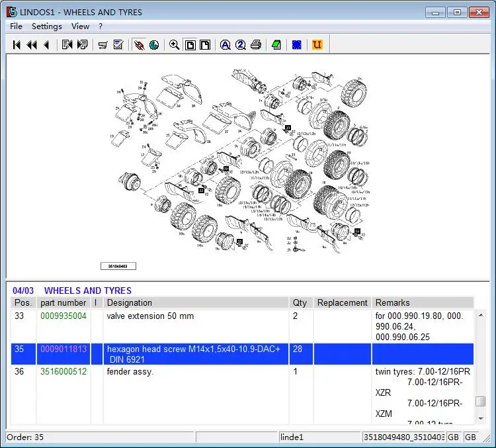496x448 pixels.
Task: Click the second page view icon
Action: coord(205,45)
